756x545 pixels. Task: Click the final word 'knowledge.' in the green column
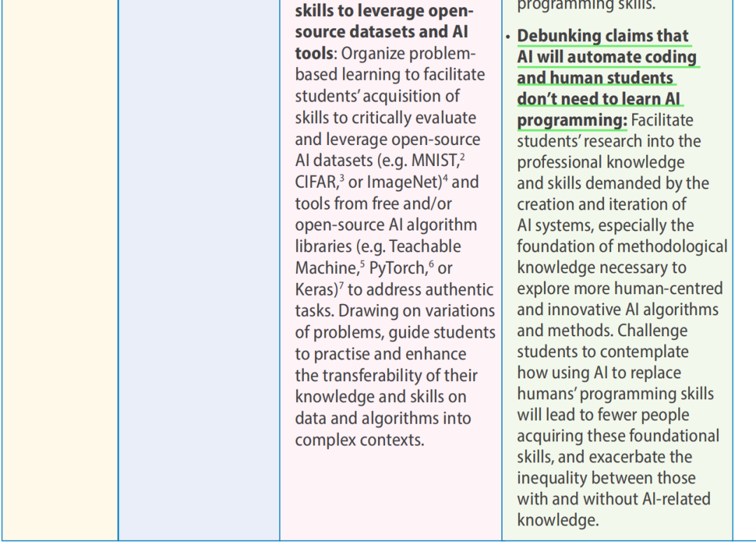pos(558,520)
